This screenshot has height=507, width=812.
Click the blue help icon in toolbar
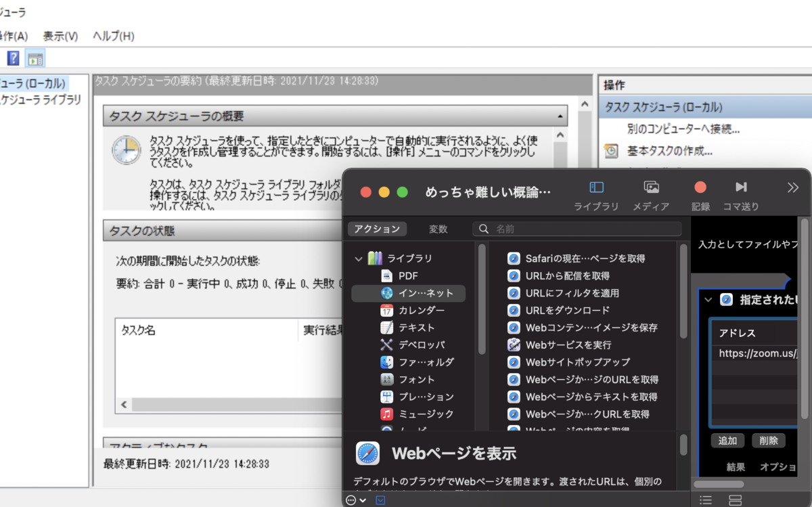point(13,58)
